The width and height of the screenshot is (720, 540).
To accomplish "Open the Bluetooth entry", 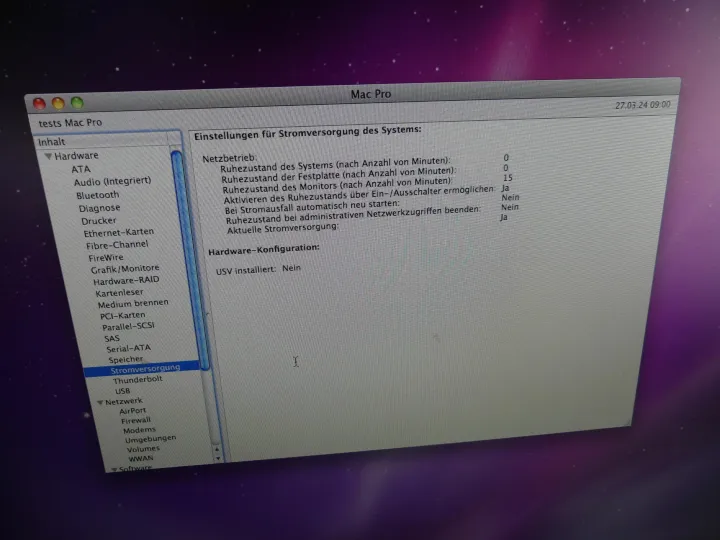I will [x=98, y=195].
